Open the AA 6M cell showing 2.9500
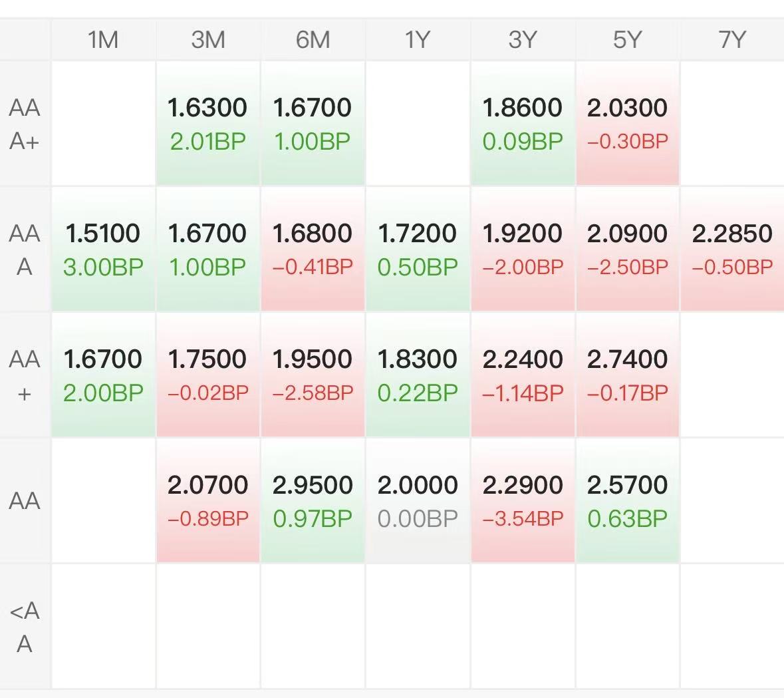Image resolution: width=784 pixels, height=698 pixels. click(313, 501)
